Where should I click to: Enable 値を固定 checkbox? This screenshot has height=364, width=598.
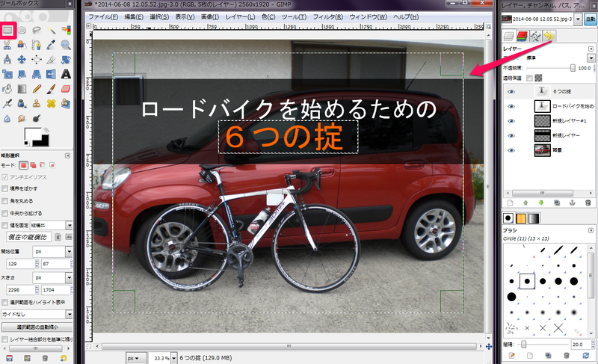(x=5, y=225)
